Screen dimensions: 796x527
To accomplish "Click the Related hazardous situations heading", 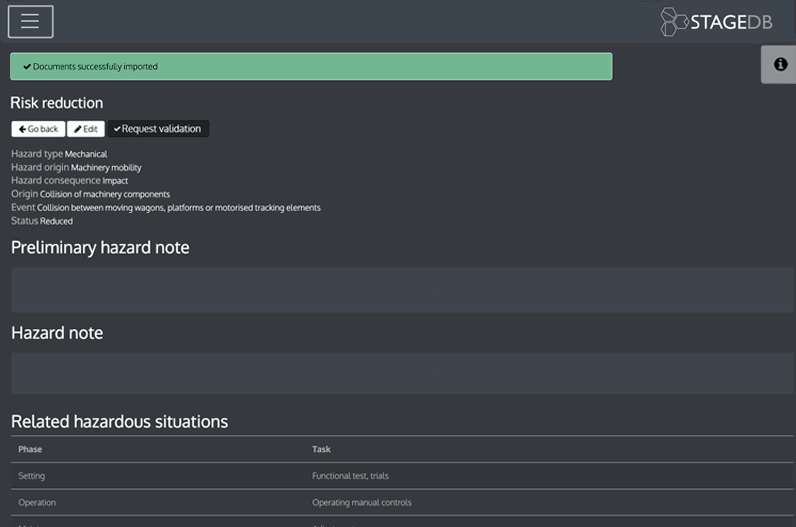I will coord(119,422).
